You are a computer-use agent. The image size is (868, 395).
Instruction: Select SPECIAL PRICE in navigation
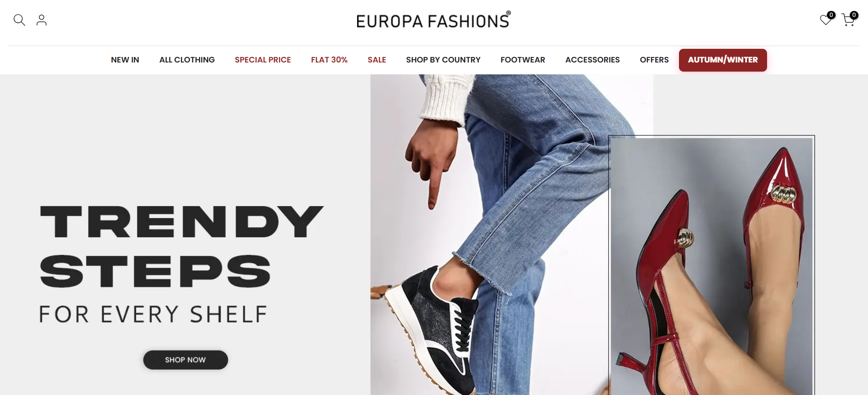point(263,60)
